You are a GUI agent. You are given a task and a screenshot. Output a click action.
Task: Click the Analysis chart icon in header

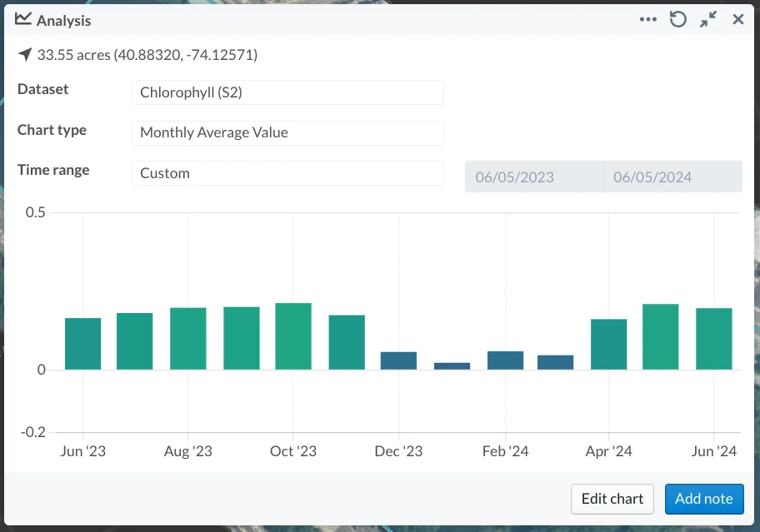click(x=22, y=19)
